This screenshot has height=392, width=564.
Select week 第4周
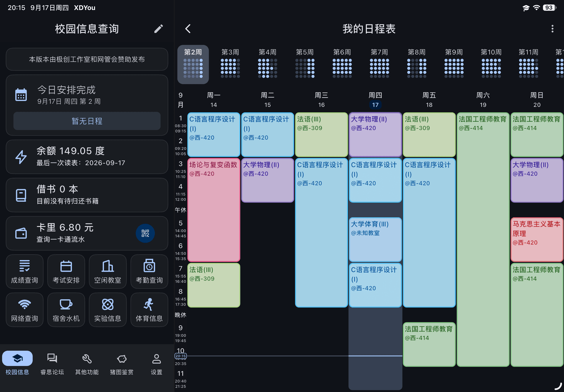click(x=268, y=64)
